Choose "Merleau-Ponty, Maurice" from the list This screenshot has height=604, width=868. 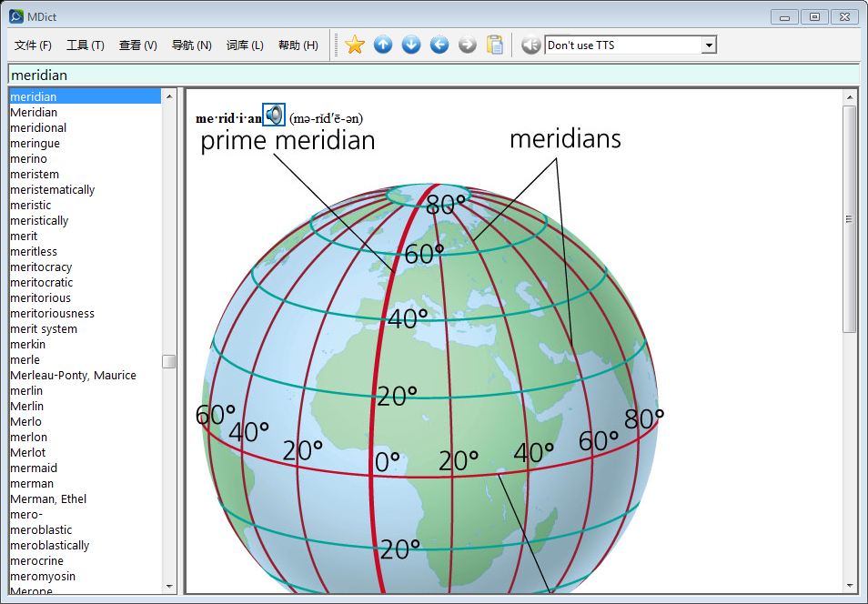click(x=73, y=375)
